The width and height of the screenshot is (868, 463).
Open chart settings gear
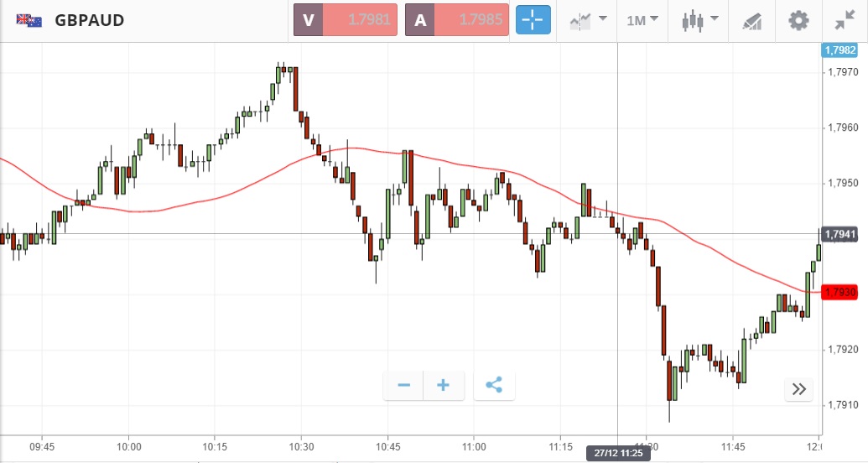(798, 20)
